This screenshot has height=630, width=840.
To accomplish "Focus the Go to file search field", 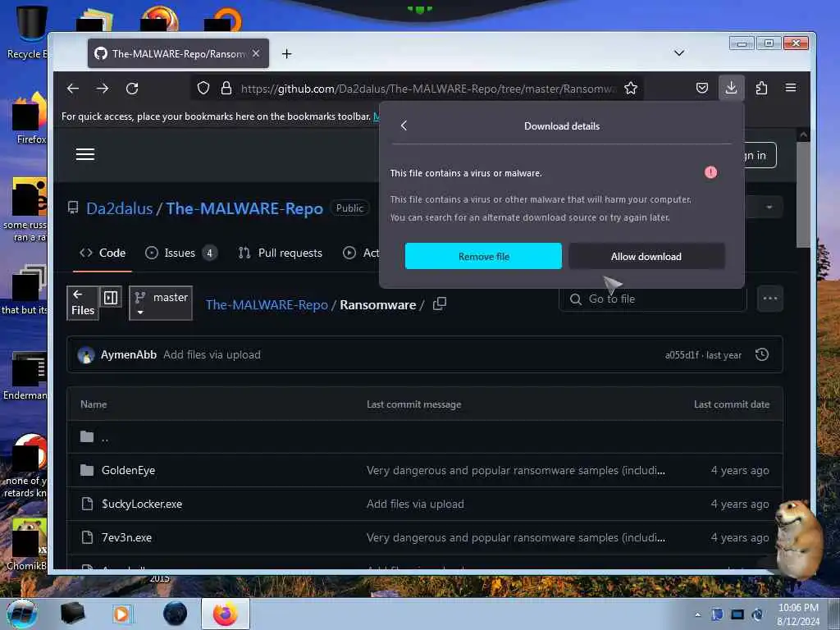I will point(652,299).
